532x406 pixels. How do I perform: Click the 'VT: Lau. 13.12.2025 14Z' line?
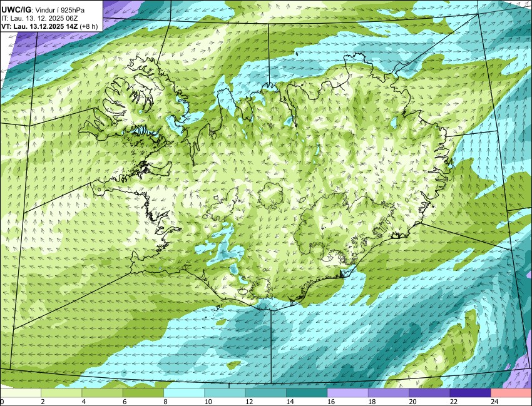coord(39,26)
